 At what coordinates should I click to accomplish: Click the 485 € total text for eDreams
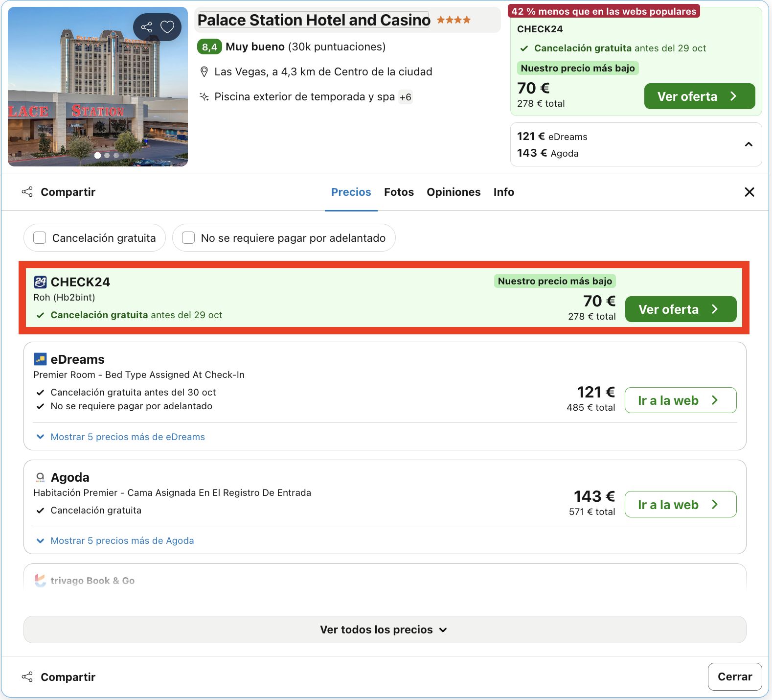pos(591,407)
